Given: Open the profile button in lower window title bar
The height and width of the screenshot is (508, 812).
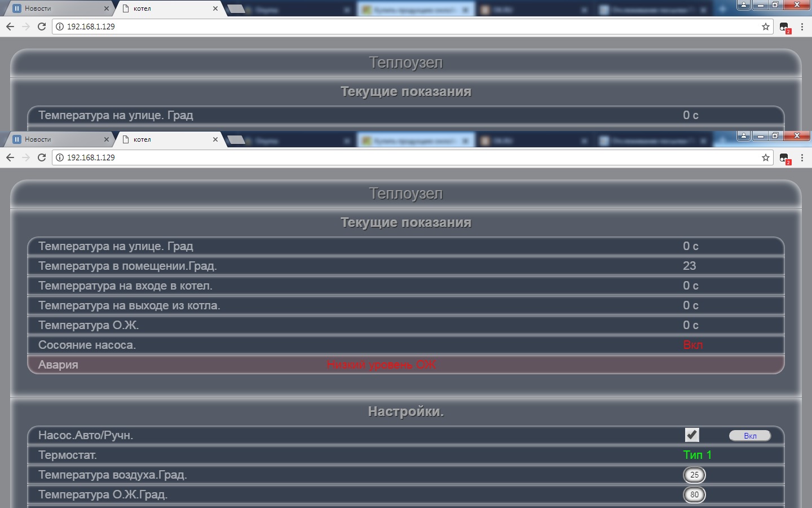Looking at the screenshot, I should click(x=744, y=135).
